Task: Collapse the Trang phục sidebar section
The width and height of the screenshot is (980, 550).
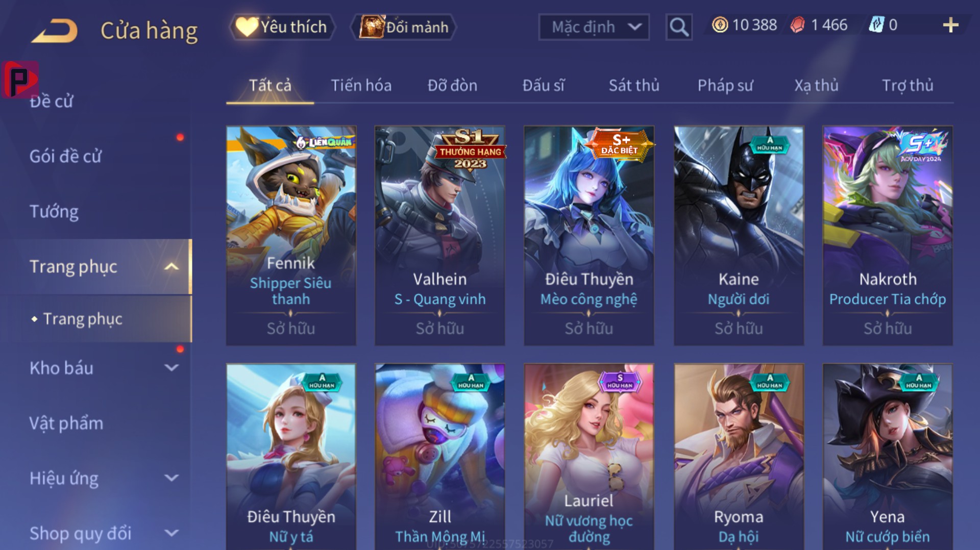Action: pos(172,266)
